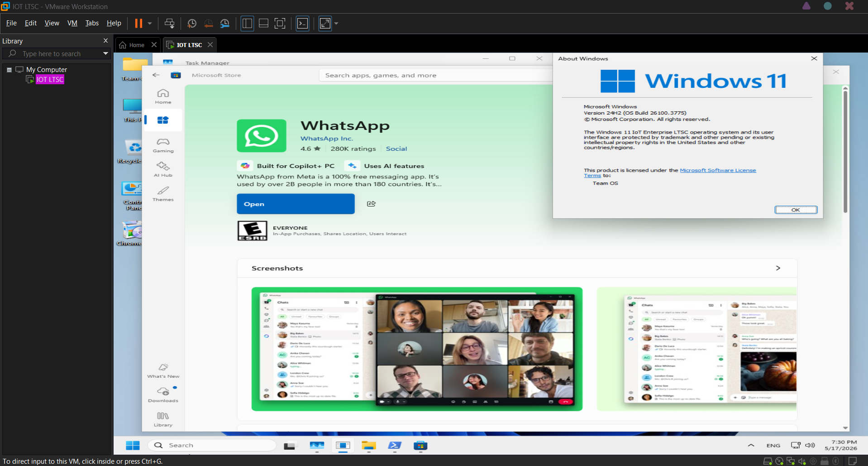The image size is (868, 466).
Task: Show hidden tray icons with the taskbar chevron
Action: [751, 445]
